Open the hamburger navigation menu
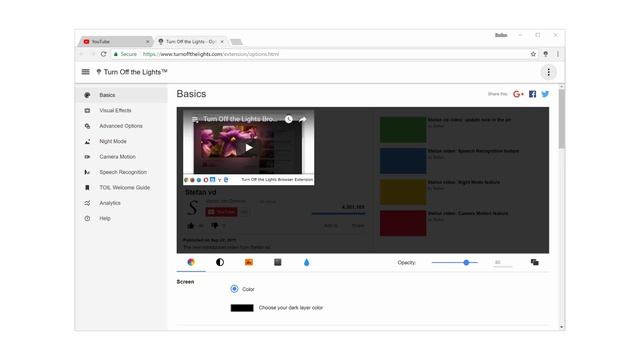 (x=85, y=72)
